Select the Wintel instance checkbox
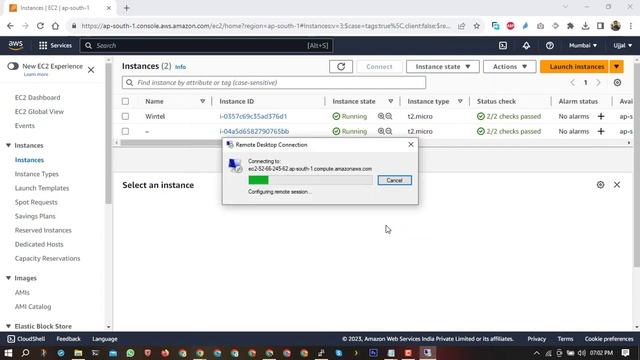This screenshot has width=640, height=360. pyautogui.click(x=125, y=116)
